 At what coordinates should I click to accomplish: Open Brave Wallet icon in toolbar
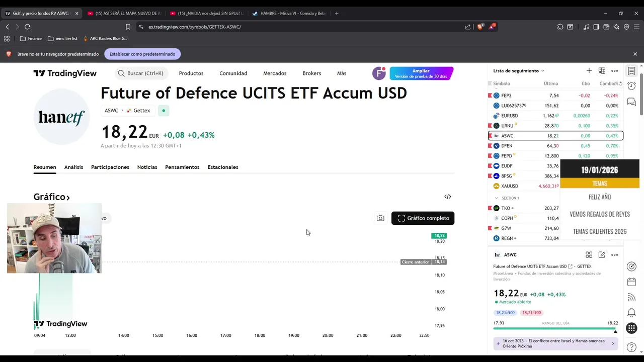[x=606, y=27]
